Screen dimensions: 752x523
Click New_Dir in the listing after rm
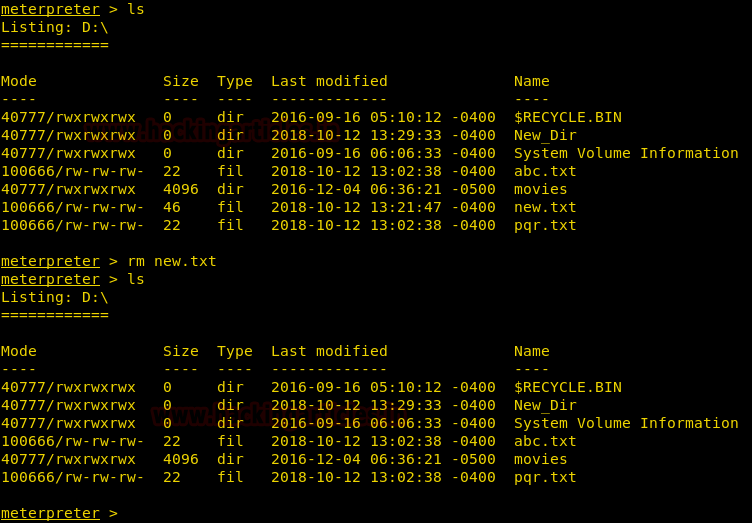[x=545, y=405]
